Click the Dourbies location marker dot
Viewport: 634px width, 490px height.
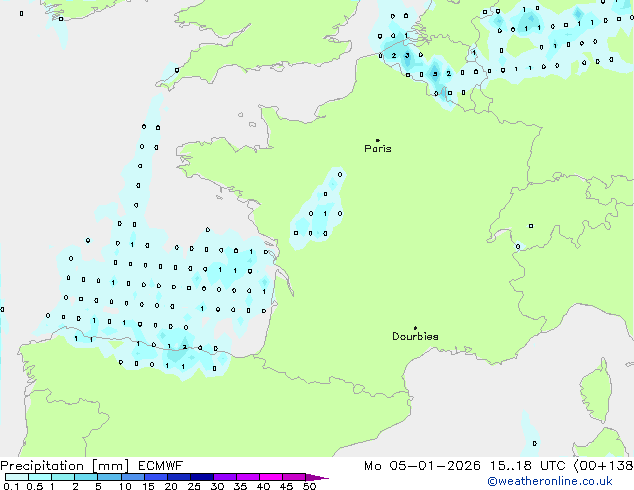pyautogui.click(x=415, y=328)
